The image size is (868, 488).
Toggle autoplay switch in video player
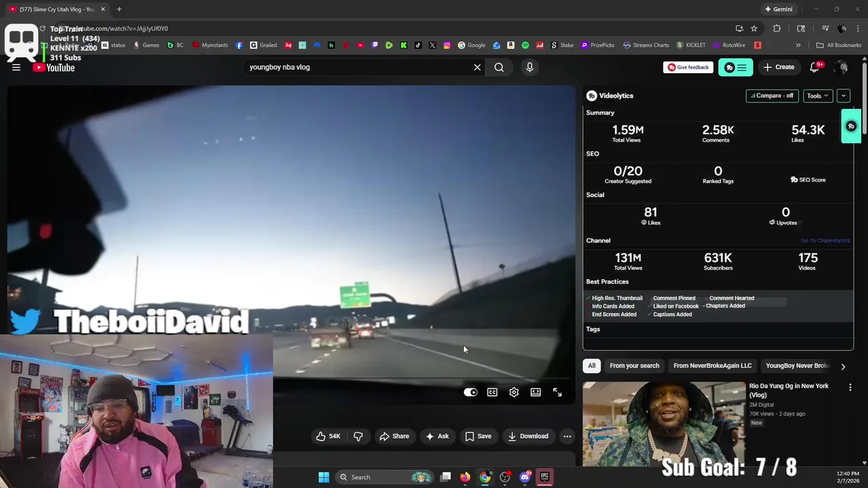click(x=471, y=392)
